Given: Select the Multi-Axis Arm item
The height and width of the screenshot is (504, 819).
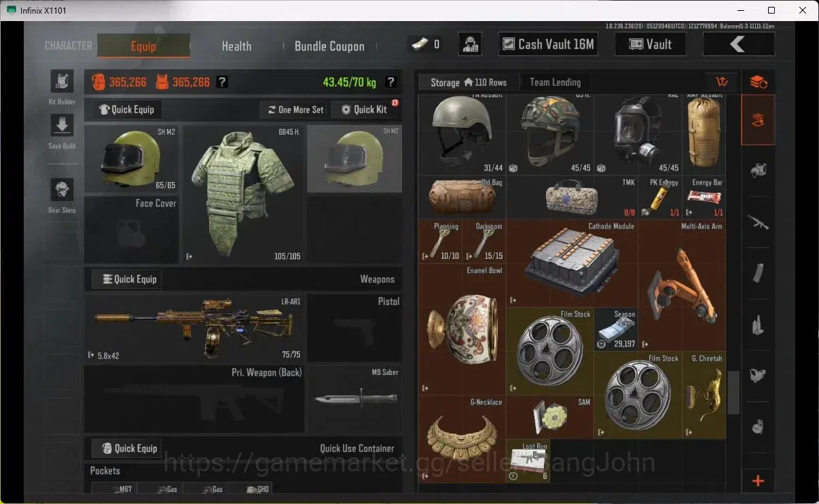Looking at the screenshot, I should pos(682,285).
